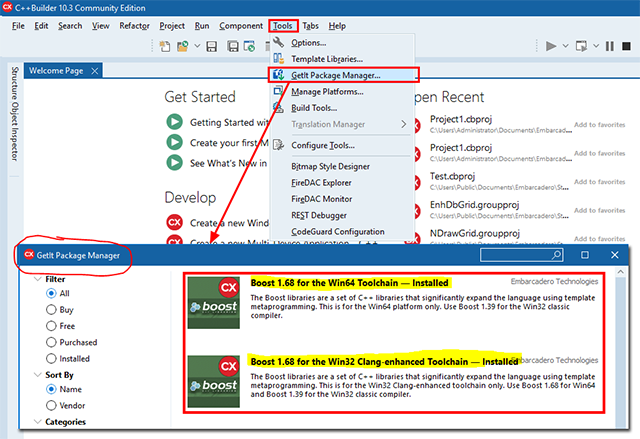Select the Purchased filter radio button

coord(51,342)
